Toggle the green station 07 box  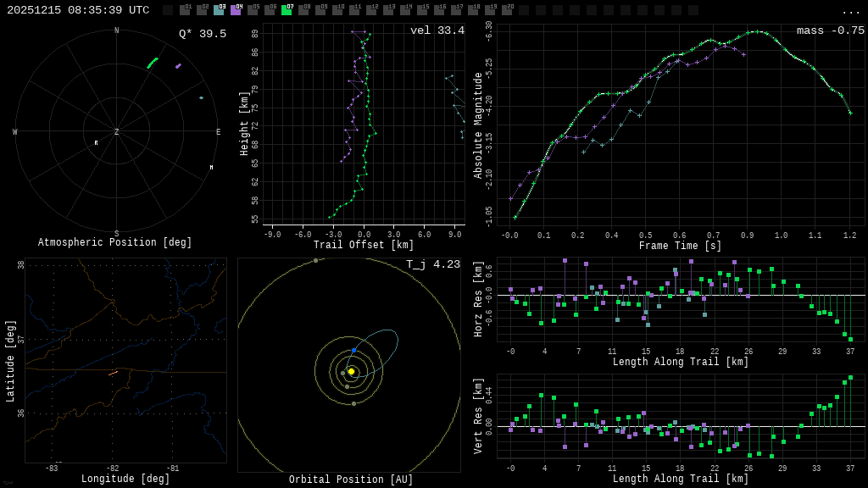(287, 10)
